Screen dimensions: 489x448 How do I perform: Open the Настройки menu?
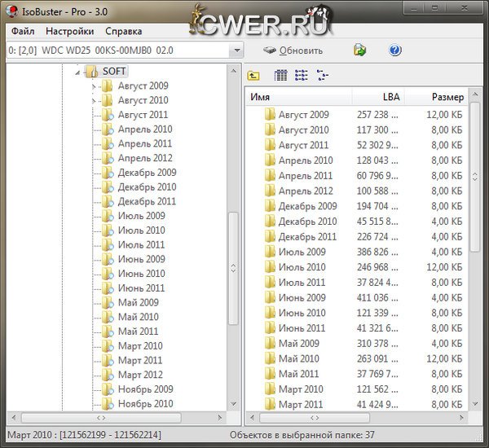pos(69,31)
